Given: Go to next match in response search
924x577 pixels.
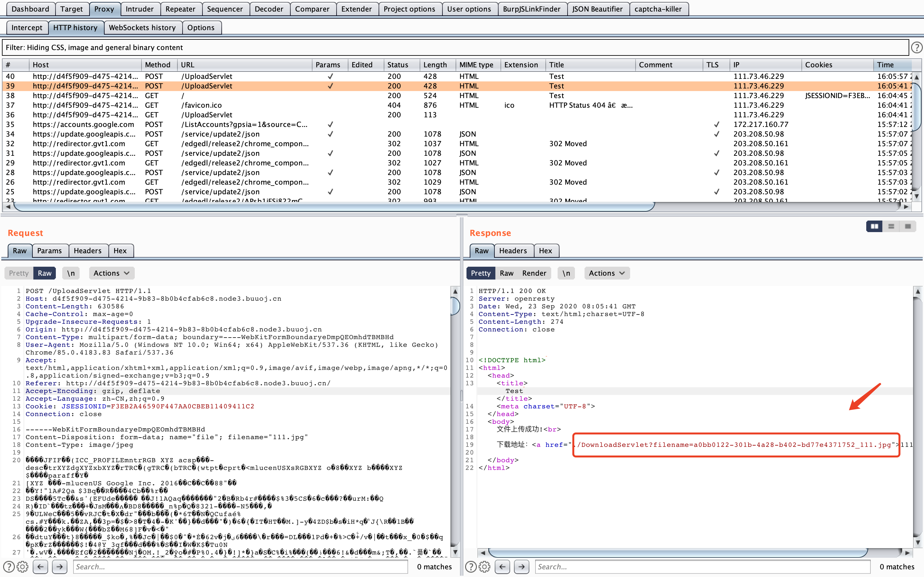Looking at the screenshot, I should click(x=522, y=567).
